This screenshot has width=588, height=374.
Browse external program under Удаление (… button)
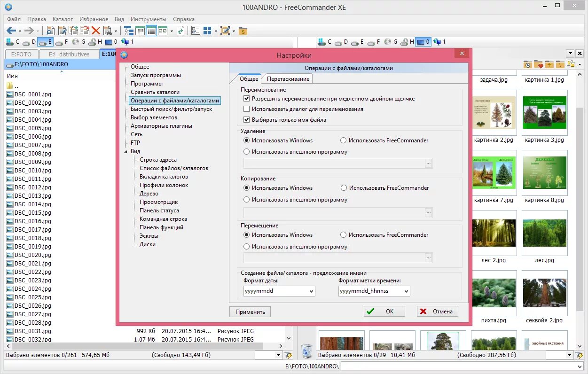tap(428, 164)
